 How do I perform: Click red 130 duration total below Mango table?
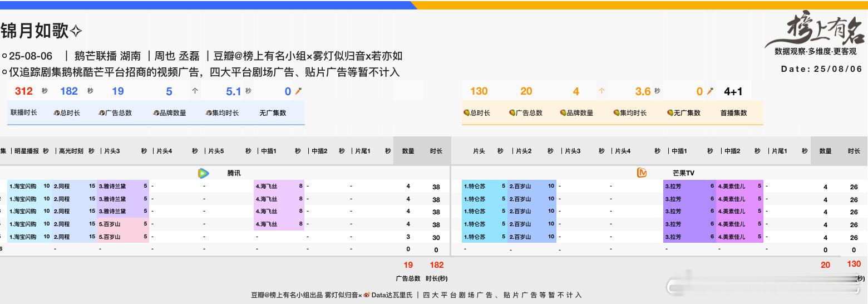(854, 264)
